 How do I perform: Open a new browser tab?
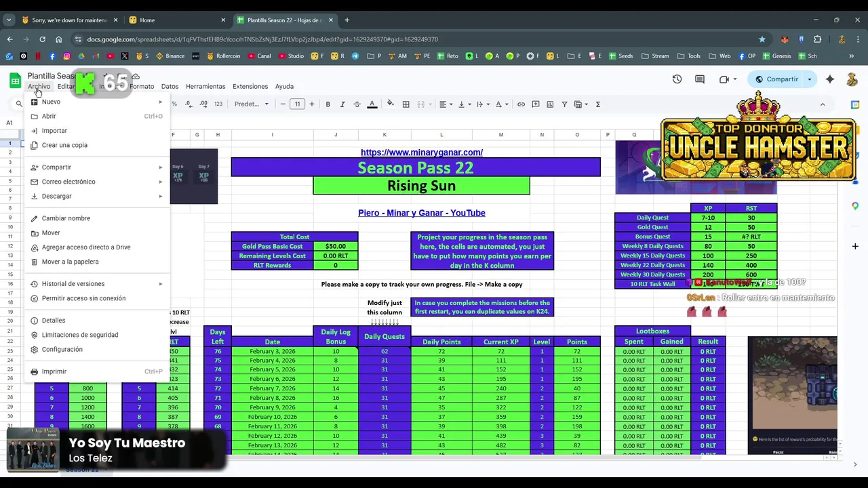pyautogui.click(x=347, y=20)
